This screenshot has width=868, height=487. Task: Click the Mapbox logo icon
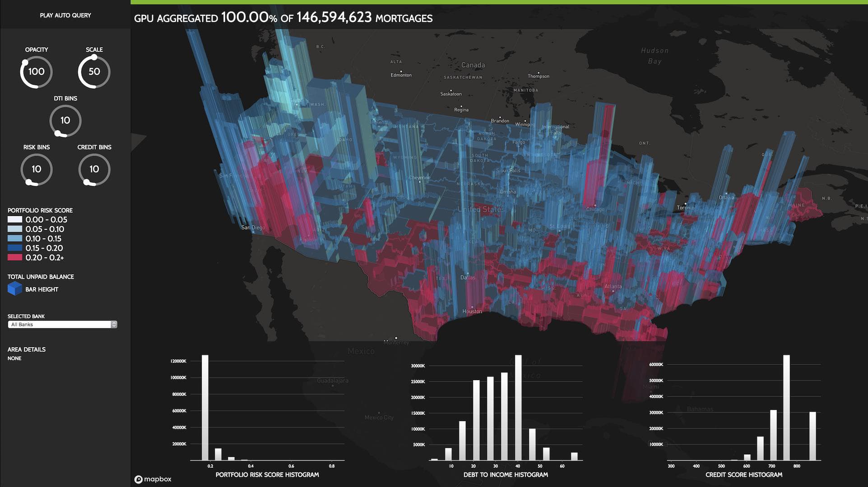(139, 479)
